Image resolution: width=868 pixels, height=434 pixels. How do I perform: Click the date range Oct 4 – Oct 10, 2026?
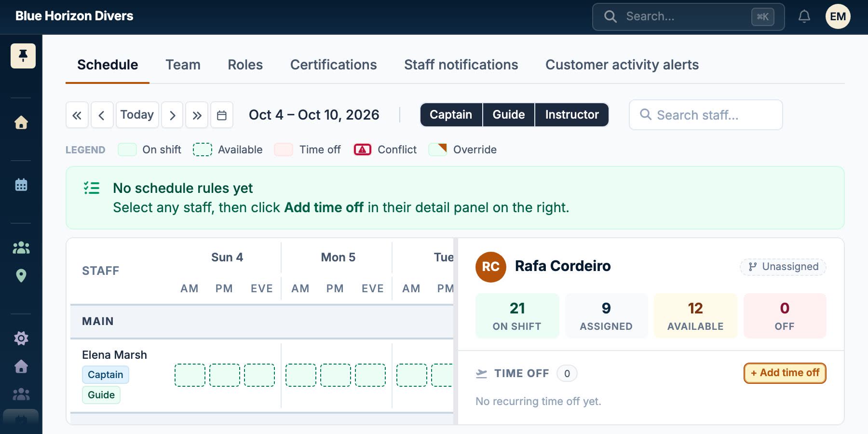314,115
